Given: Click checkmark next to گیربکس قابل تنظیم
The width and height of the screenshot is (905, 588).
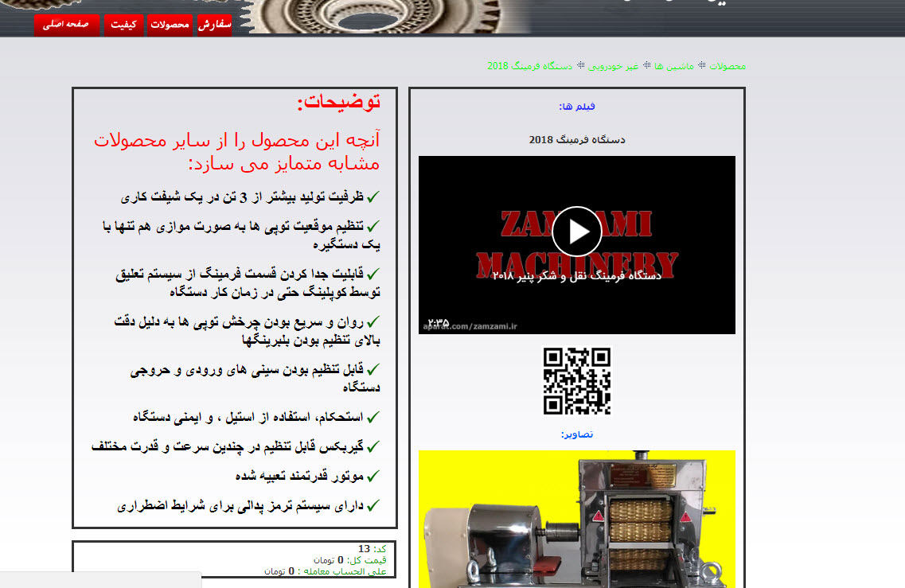Looking at the screenshot, I should point(373,446).
